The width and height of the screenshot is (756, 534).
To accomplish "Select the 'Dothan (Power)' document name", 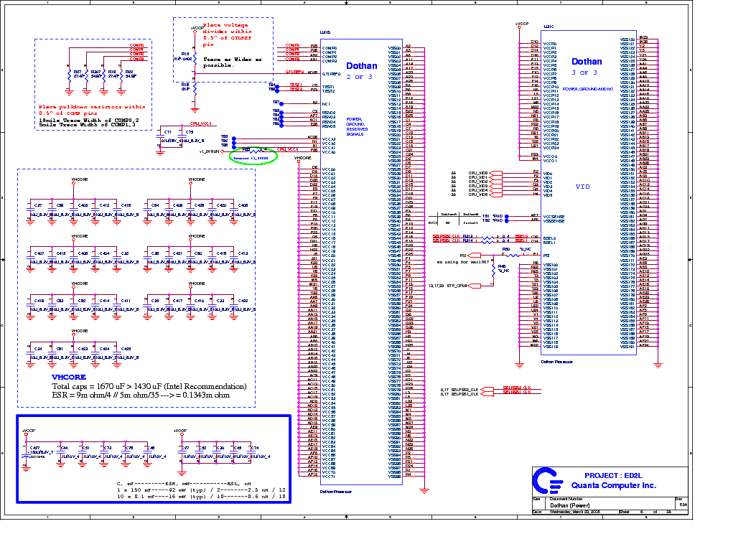I will coord(570,505).
